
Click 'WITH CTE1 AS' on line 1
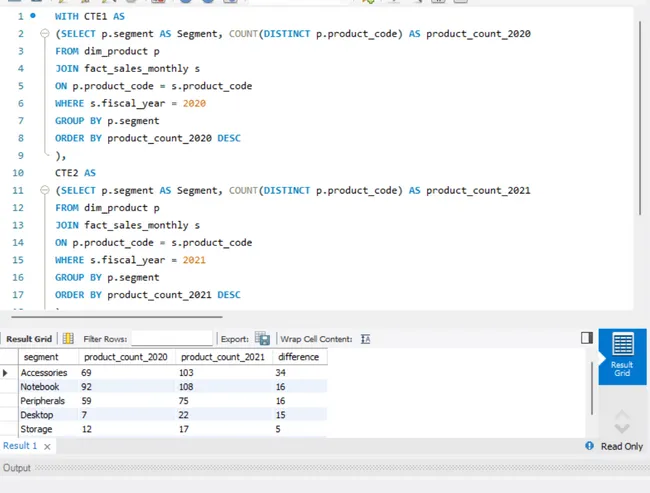(90, 16)
